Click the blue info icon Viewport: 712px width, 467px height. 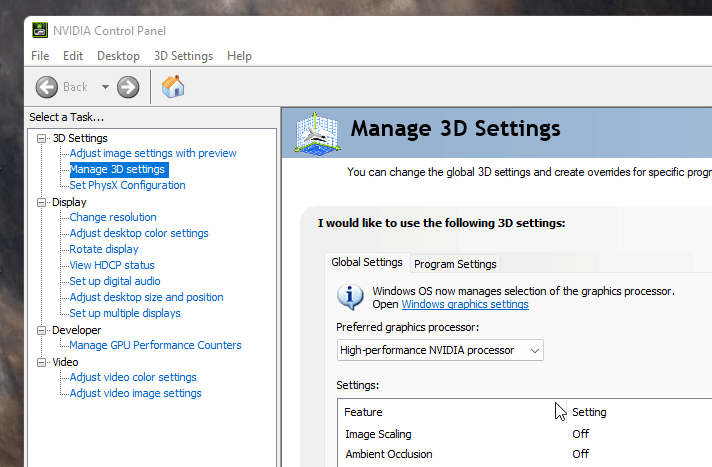coord(350,297)
